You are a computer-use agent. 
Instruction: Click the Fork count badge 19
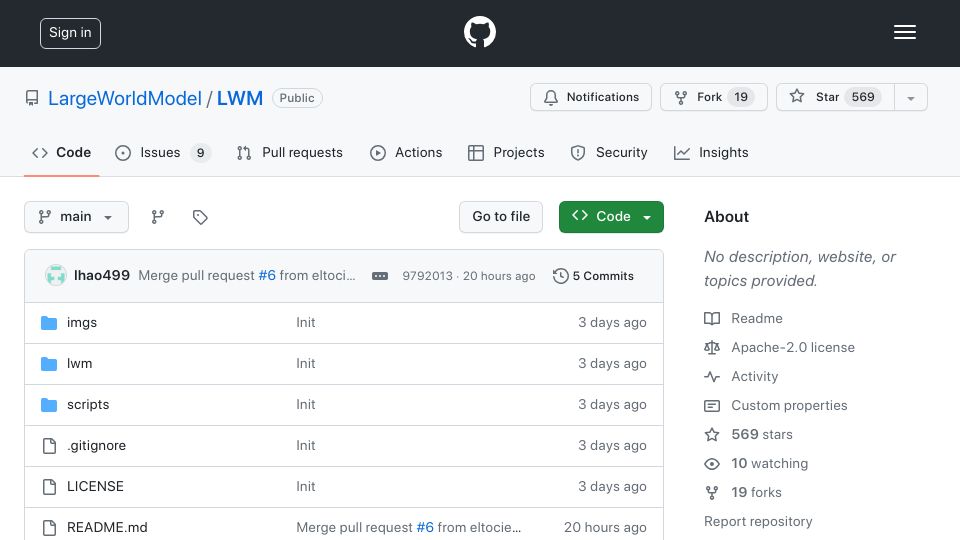741,97
